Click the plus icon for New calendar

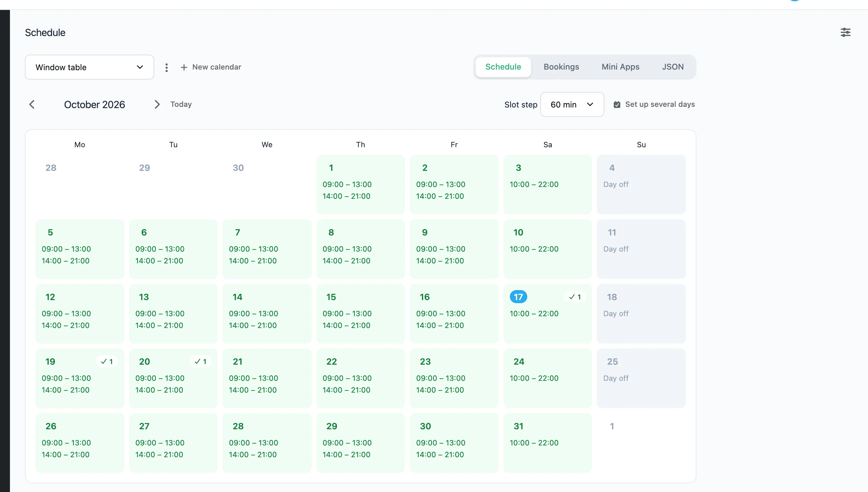click(184, 68)
